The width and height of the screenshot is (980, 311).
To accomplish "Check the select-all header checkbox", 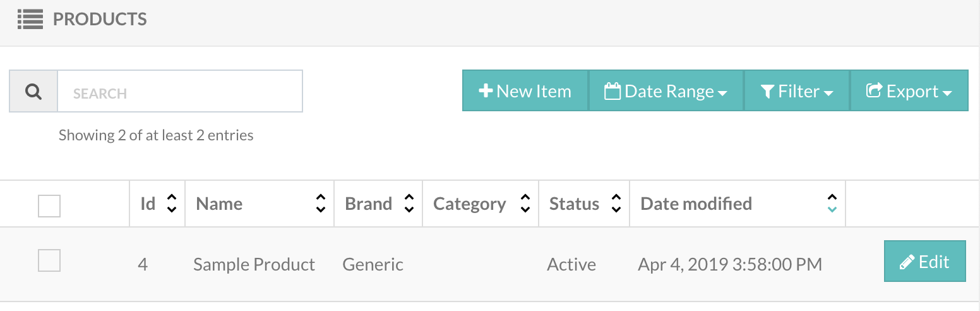I will coord(49,206).
